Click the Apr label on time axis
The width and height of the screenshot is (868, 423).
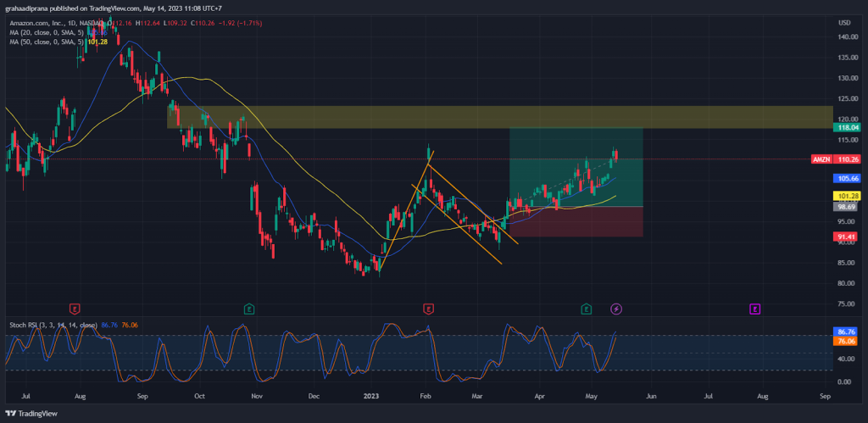(x=538, y=397)
